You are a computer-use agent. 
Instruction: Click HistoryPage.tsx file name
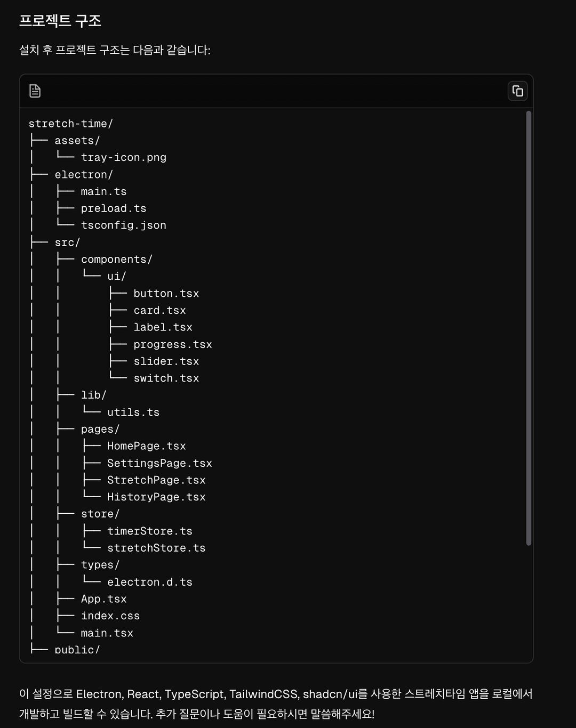(x=156, y=497)
